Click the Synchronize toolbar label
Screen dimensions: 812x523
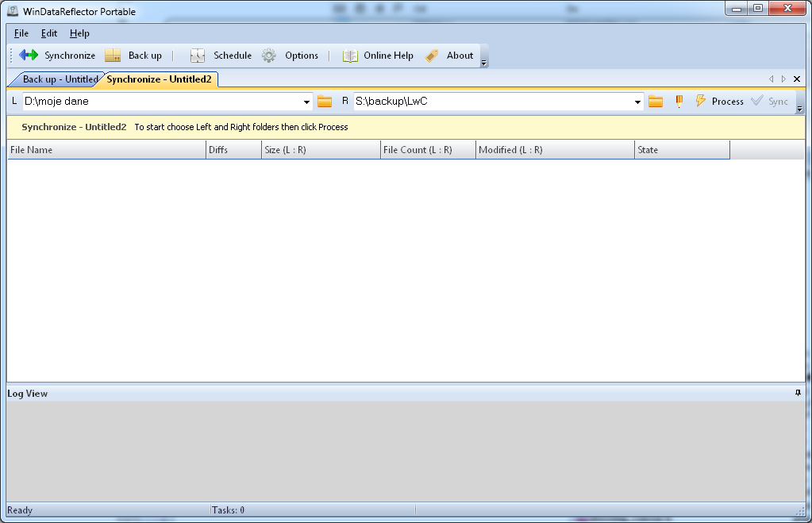[70, 56]
